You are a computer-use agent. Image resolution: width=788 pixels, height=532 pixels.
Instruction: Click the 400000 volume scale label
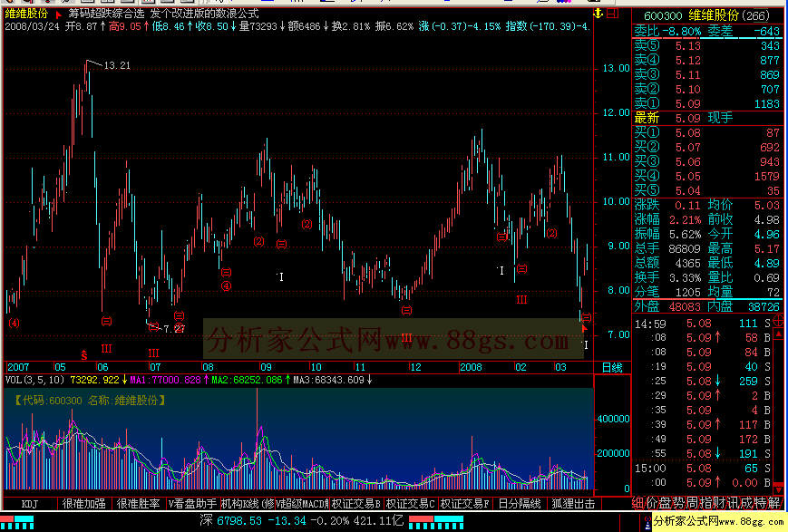point(613,419)
